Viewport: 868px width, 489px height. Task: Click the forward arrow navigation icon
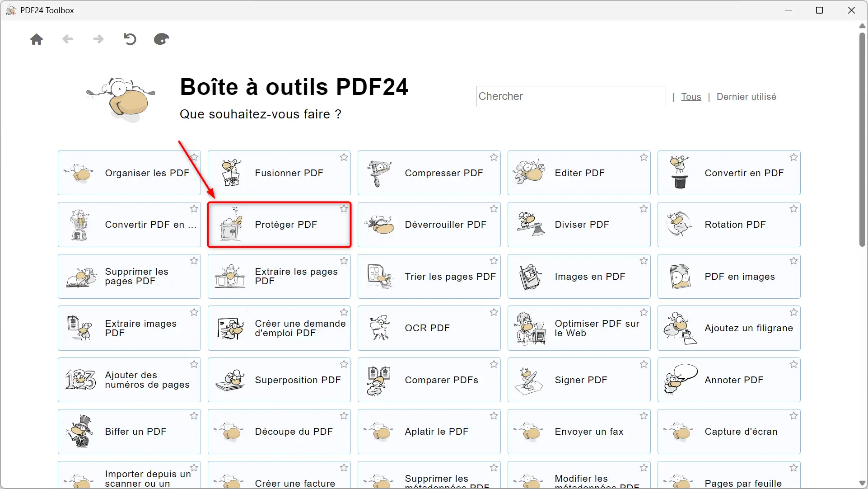click(x=98, y=39)
